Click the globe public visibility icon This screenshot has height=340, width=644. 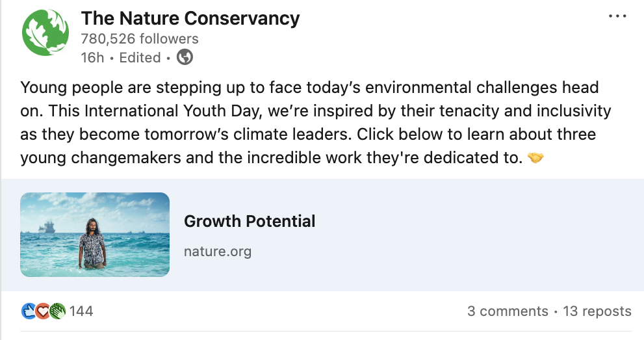pos(185,57)
